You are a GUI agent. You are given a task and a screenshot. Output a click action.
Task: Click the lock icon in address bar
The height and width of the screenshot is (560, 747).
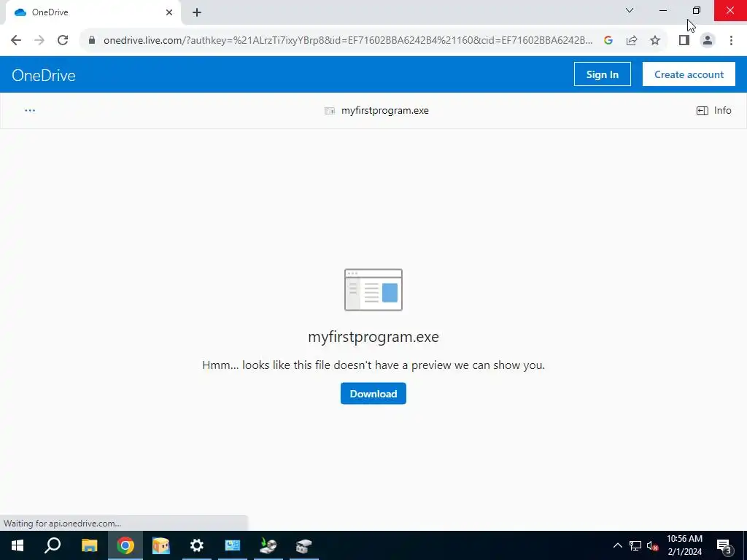point(92,40)
